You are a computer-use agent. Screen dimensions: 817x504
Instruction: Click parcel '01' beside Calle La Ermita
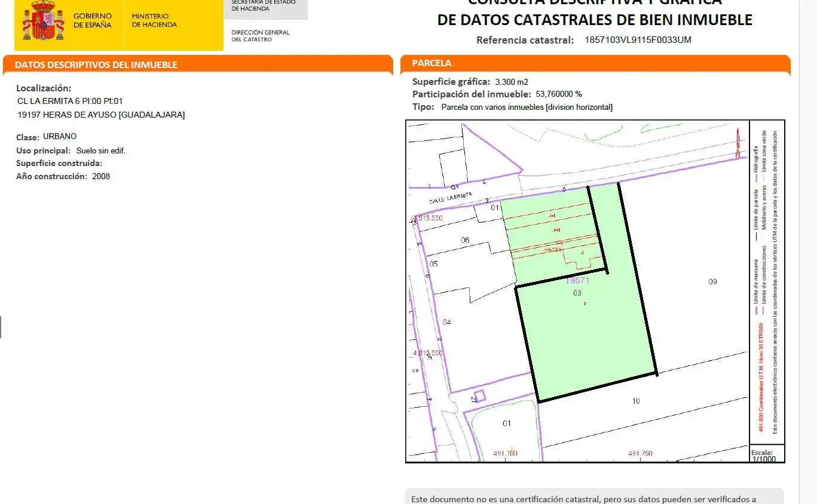click(495, 208)
